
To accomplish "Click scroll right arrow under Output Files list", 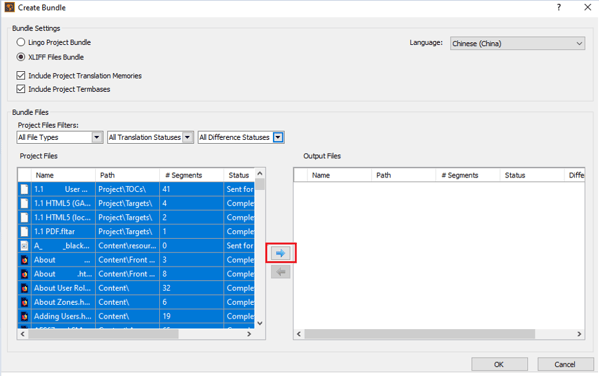I will [x=579, y=334].
